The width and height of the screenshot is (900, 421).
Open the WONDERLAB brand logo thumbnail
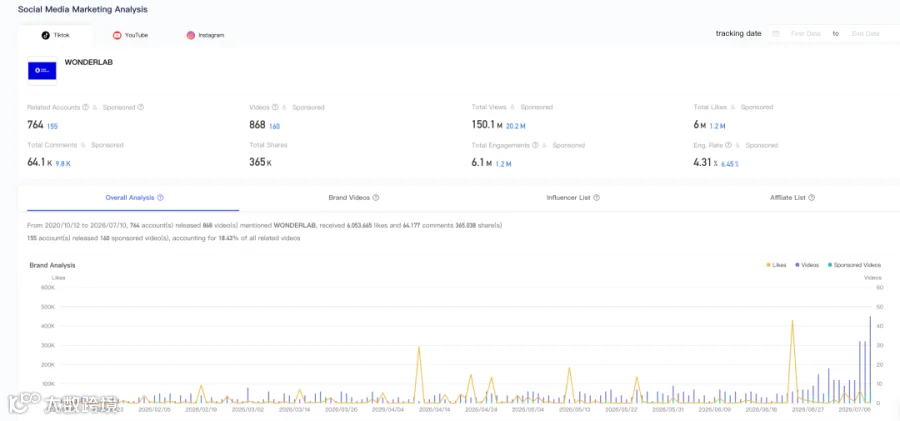coord(42,71)
